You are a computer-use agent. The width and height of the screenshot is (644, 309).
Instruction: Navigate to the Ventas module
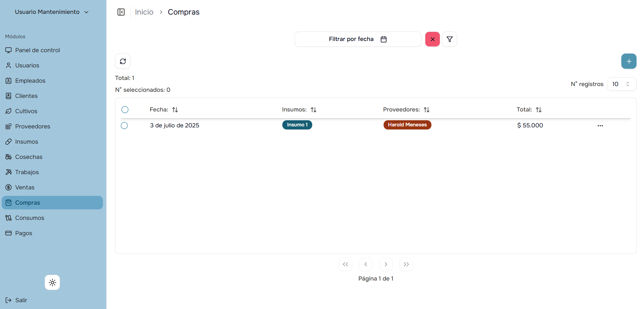[x=25, y=187]
